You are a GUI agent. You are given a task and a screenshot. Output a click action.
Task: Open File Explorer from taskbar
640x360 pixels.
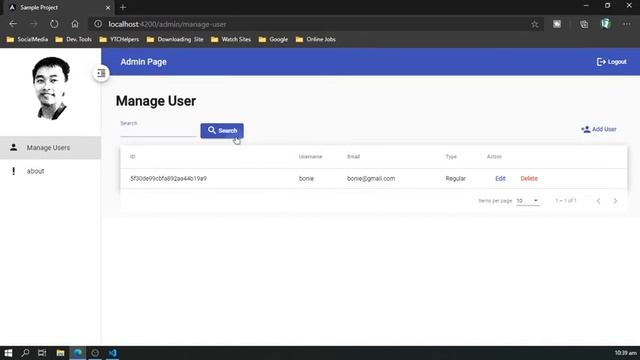60,353
